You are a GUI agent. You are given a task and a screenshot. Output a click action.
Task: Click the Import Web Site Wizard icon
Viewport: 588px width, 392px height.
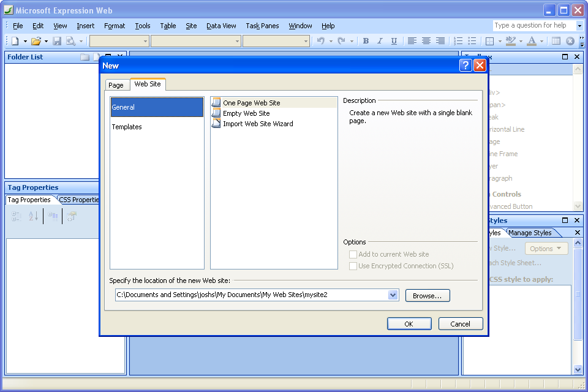(x=216, y=123)
